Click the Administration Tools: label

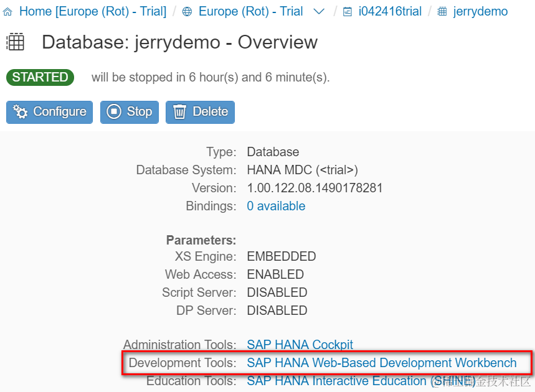[x=180, y=344]
